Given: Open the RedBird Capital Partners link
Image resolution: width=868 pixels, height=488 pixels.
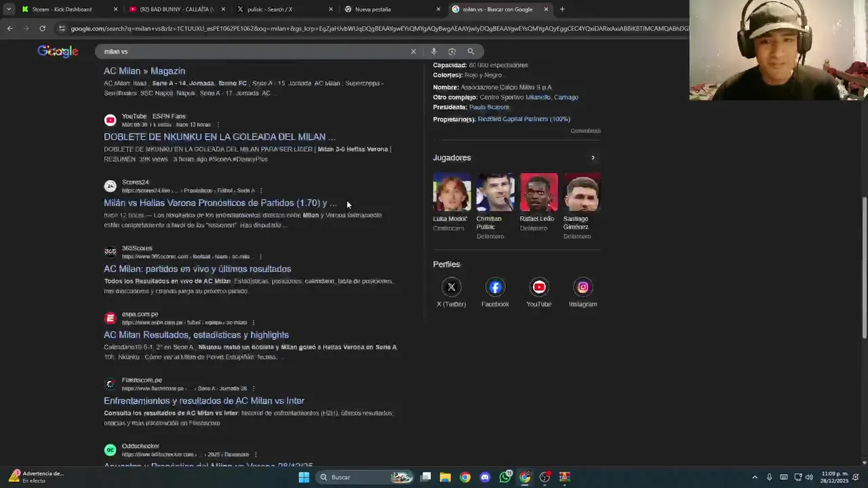Looking at the screenshot, I should tap(524, 119).
